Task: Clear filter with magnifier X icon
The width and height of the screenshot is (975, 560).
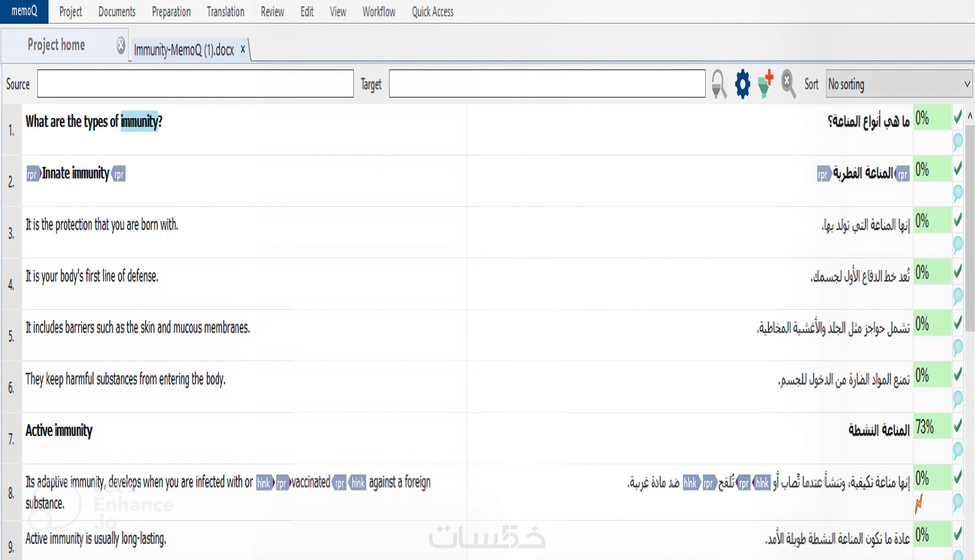Action: pos(788,84)
